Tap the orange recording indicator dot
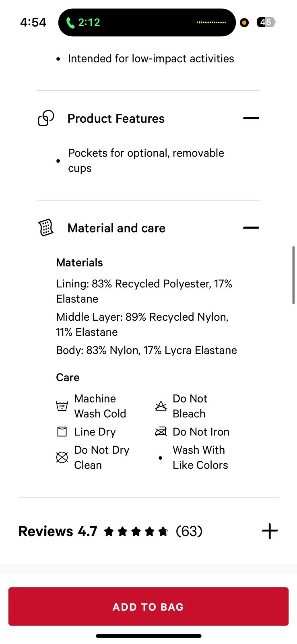The width and height of the screenshot is (297, 644). click(244, 23)
